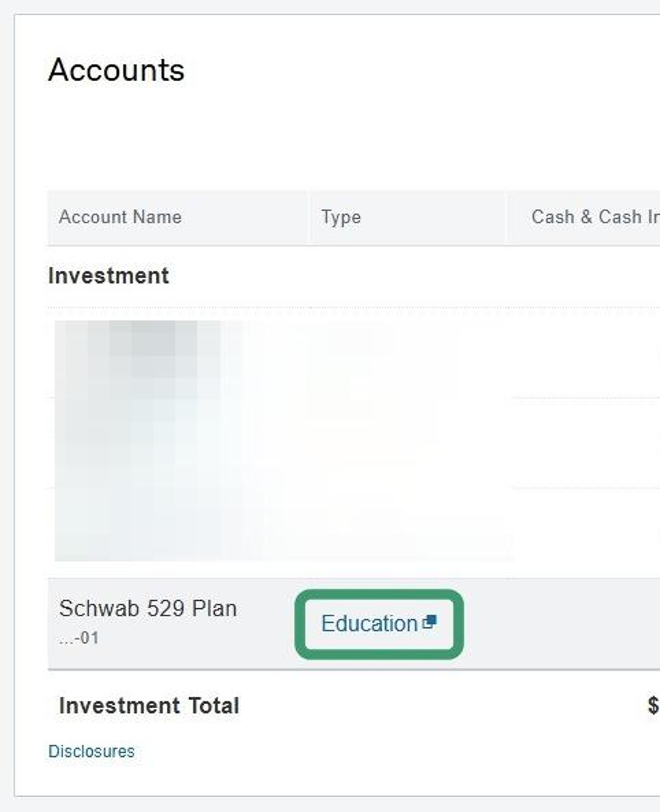
Task: Click the Type column header
Action: click(341, 217)
